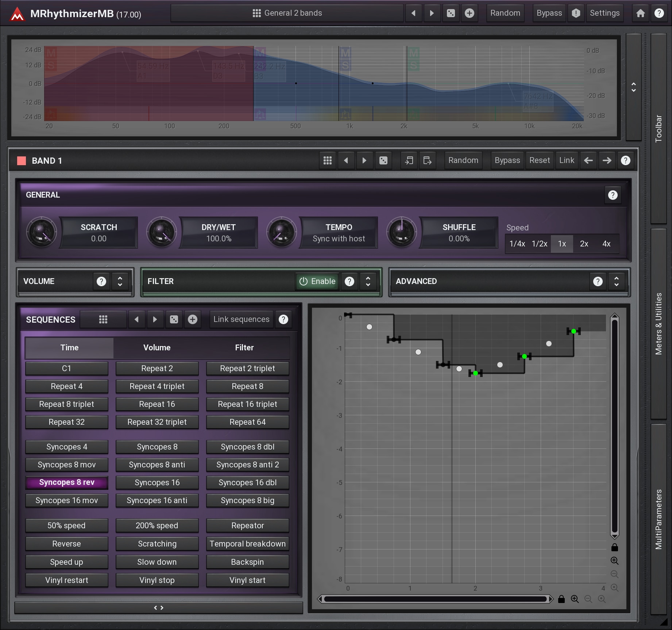Zoom in graph horizontally
Viewport: 672px width, 630px height.
(575, 599)
